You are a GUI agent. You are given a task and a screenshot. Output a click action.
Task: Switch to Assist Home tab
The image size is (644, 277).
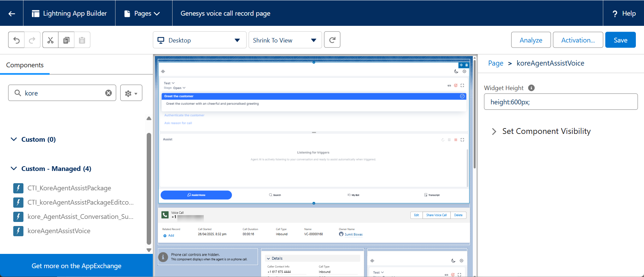pyautogui.click(x=196, y=195)
